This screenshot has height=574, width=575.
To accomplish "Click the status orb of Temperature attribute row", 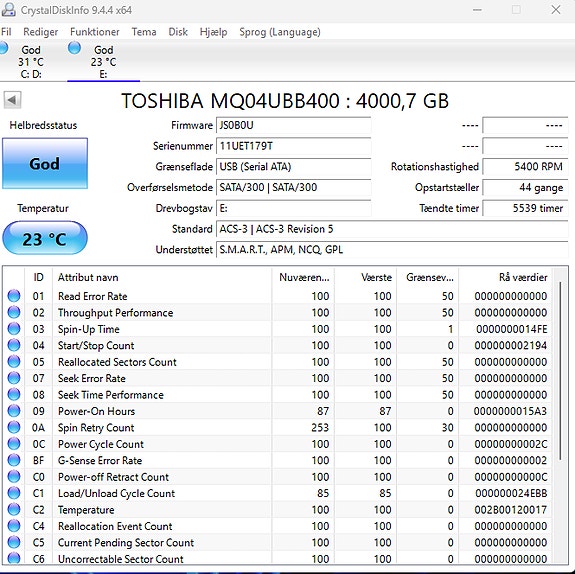I will (x=14, y=509).
